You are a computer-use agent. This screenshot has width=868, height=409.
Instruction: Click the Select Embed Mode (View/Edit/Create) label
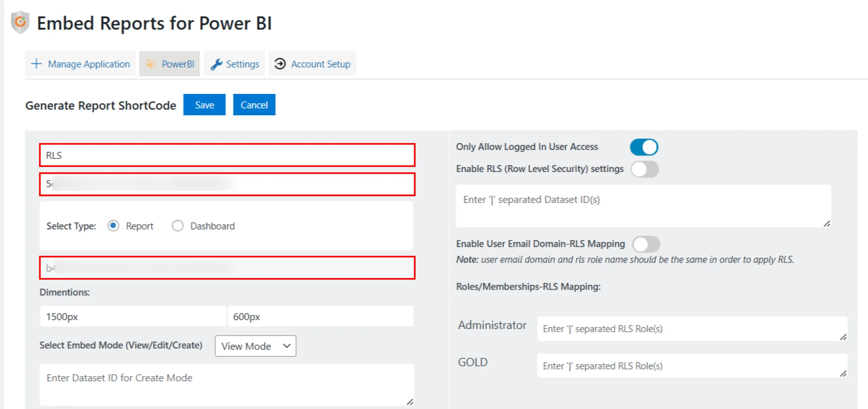121,345
